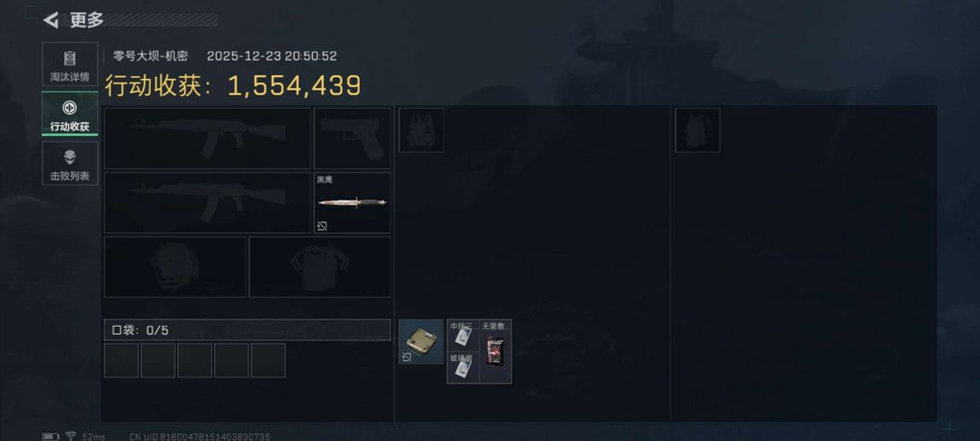Go back using the arrow beside 更多

point(51,20)
